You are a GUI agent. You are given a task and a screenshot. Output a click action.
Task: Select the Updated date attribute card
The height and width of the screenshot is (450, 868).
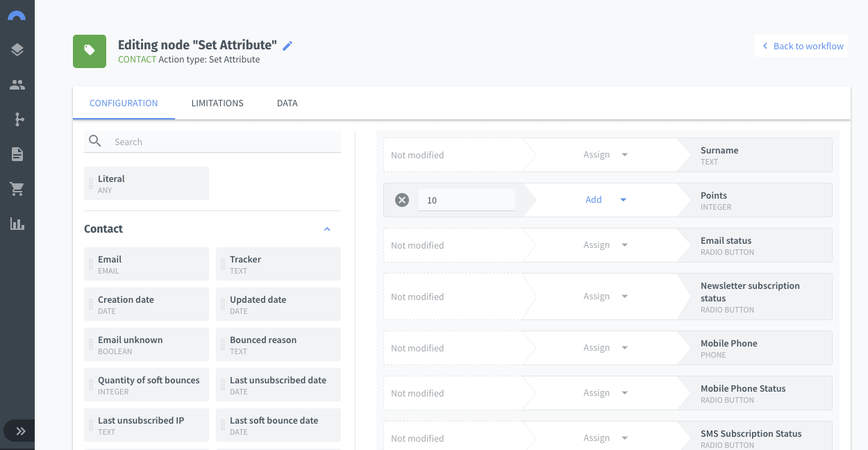coord(278,304)
